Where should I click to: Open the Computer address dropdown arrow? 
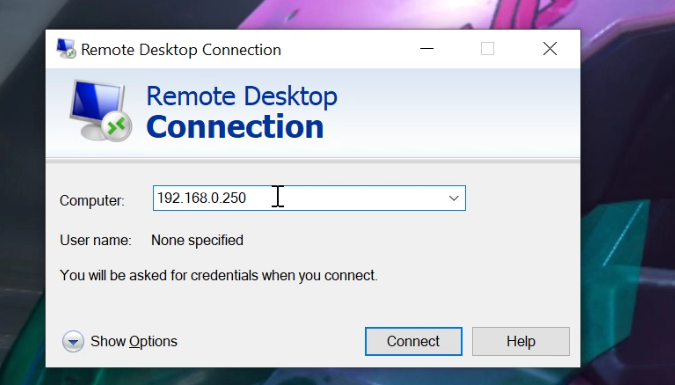coord(453,198)
